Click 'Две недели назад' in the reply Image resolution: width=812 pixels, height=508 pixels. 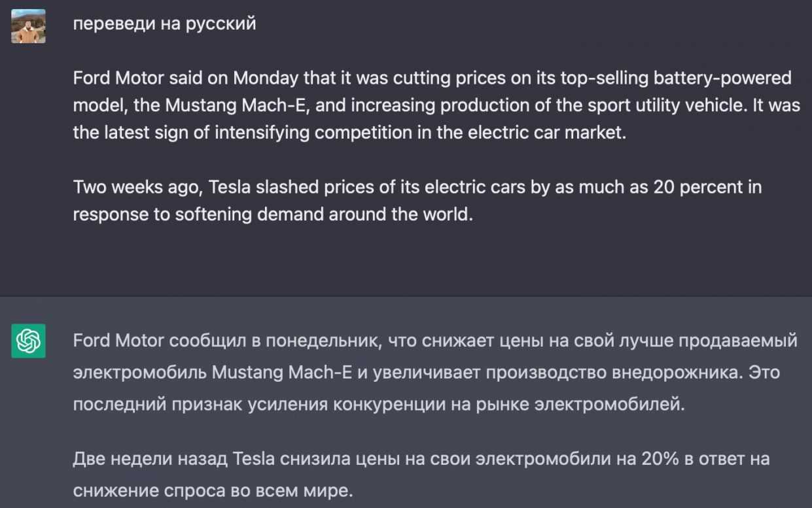pyautogui.click(x=150, y=459)
